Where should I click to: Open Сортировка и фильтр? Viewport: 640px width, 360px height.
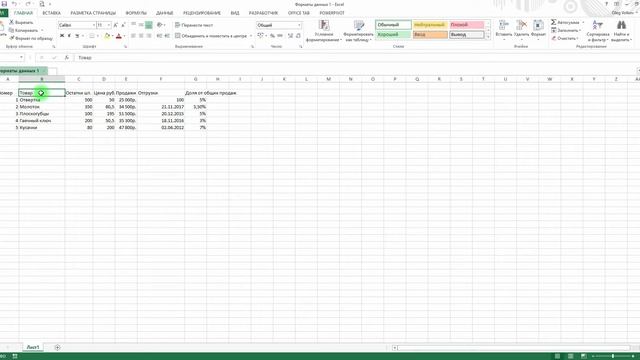click(x=598, y=31)
